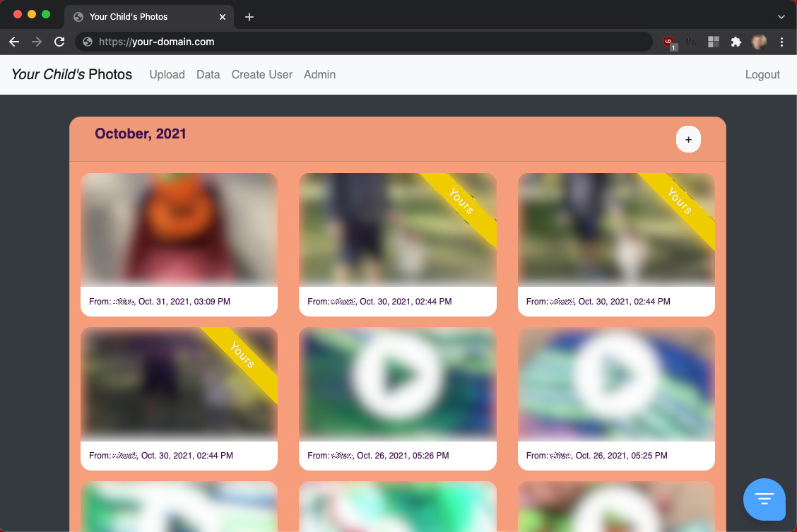This screenshot has height=532, width=797.
Task: Open the Chrome three-dot menu
Action: click(x=781, y=42)
